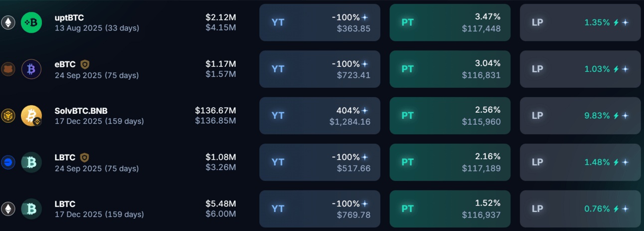
Task: Click the Ethereum chain icon in uptBTC row
Action: [7, 22]
